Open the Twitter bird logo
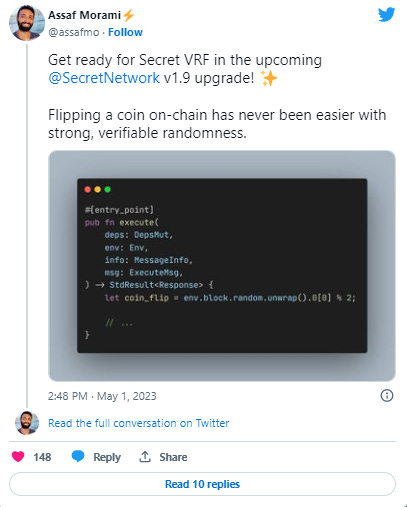 pyautogui.click(x=386, y=15)
